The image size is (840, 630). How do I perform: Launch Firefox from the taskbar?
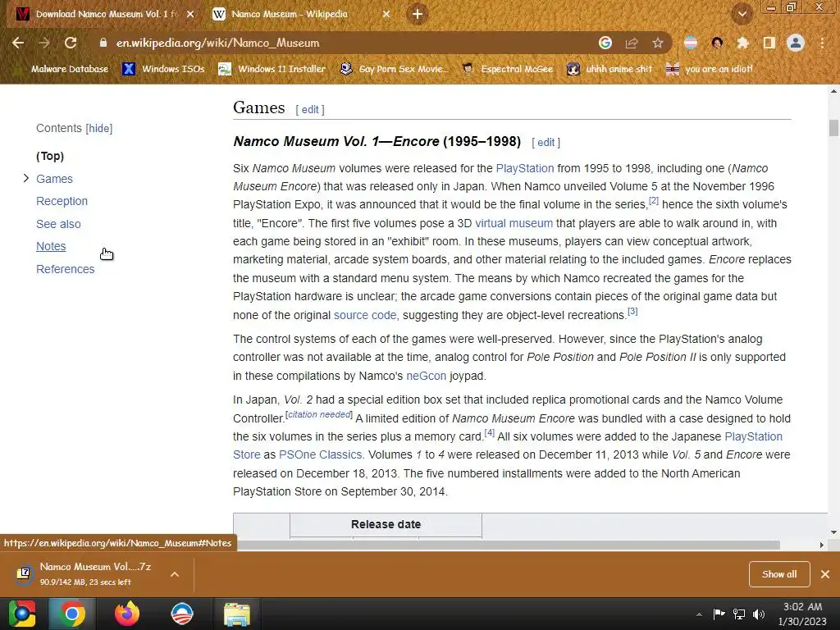tap(127, 614)
